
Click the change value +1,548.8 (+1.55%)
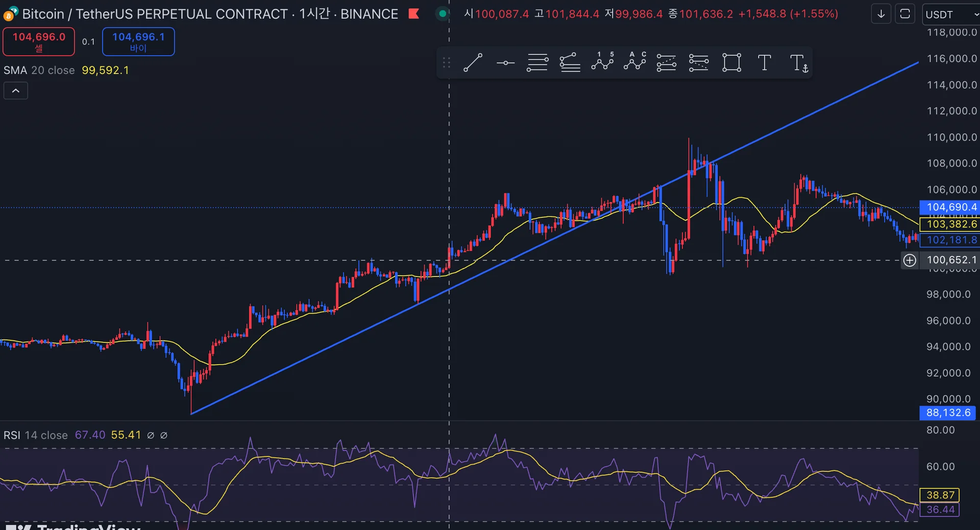(x=788, y=14)
